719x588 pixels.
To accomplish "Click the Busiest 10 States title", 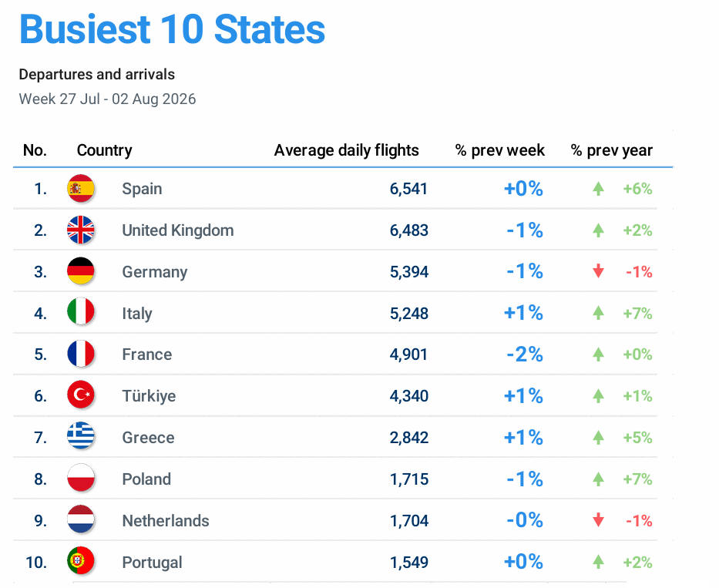I will 172,29.
